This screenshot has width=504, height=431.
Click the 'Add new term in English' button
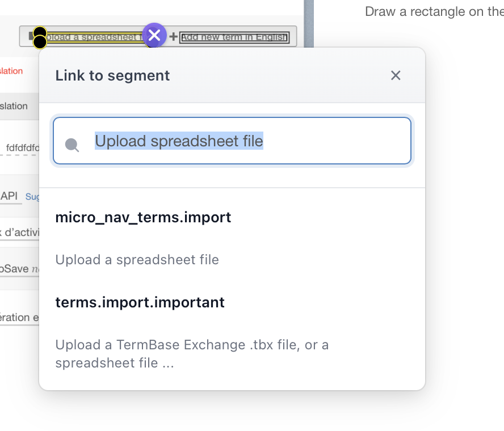coord(234,37)
